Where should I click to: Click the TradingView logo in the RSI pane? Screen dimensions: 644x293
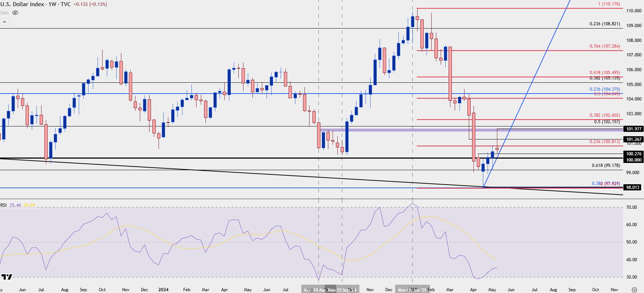coord(7,277)
